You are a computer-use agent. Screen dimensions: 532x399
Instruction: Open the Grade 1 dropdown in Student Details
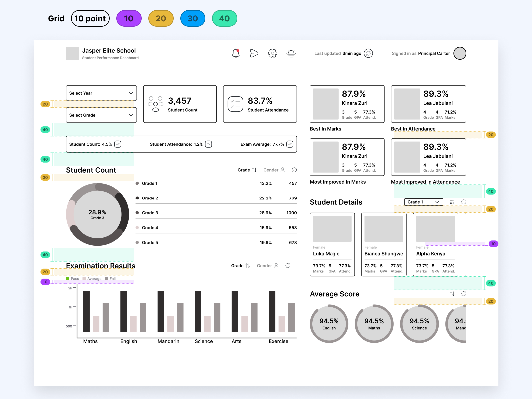423,202
